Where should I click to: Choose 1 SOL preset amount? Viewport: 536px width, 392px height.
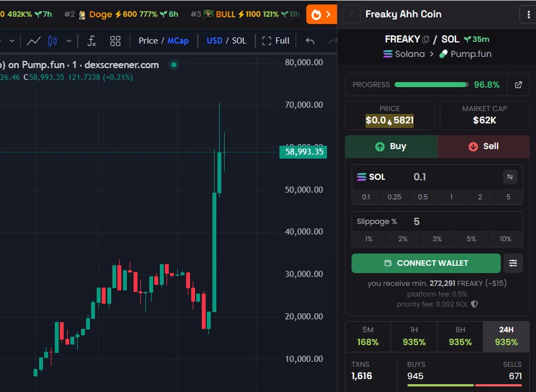[x=451, y=197]
